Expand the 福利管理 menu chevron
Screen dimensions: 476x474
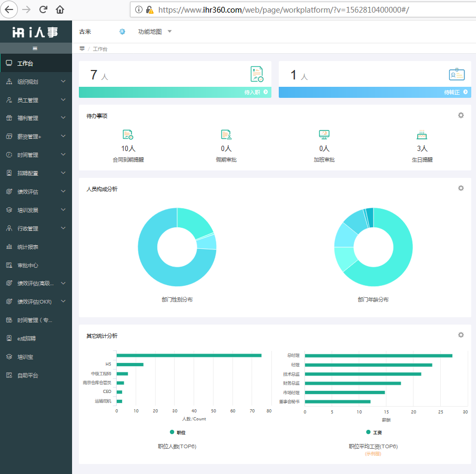[x=63, y=118]
